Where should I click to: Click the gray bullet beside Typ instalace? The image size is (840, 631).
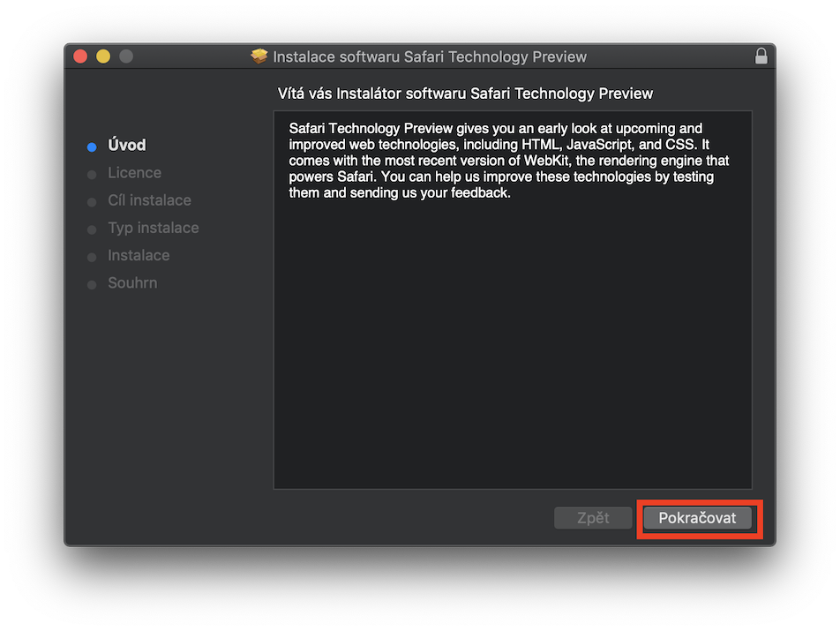click(x=92, y=229)
